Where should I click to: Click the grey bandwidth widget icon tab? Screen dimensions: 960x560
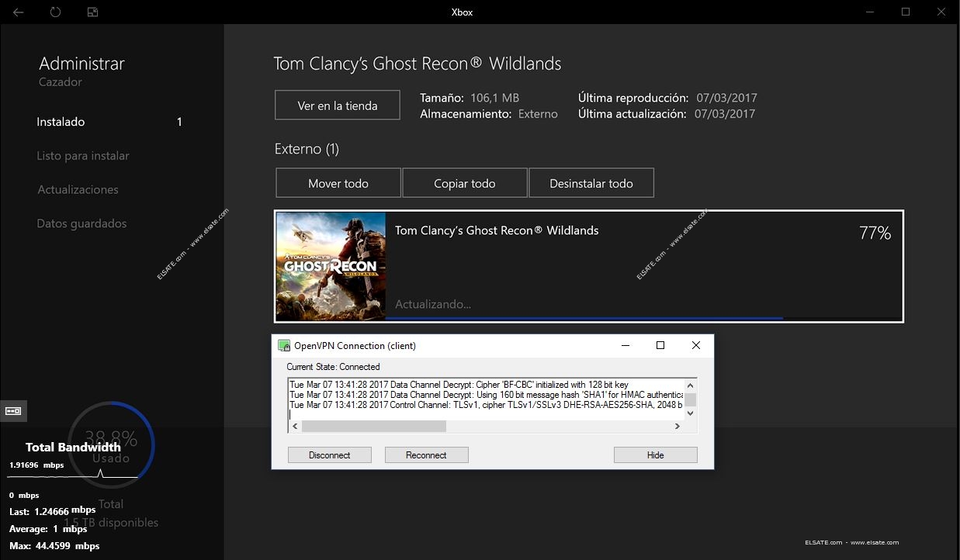click(13, 411)
